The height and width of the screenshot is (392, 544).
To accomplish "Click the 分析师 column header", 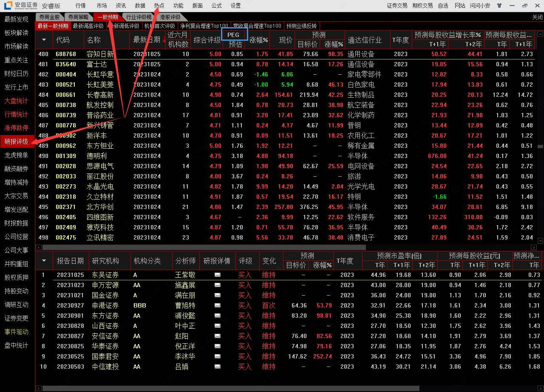I will click(x=185, y=261).
